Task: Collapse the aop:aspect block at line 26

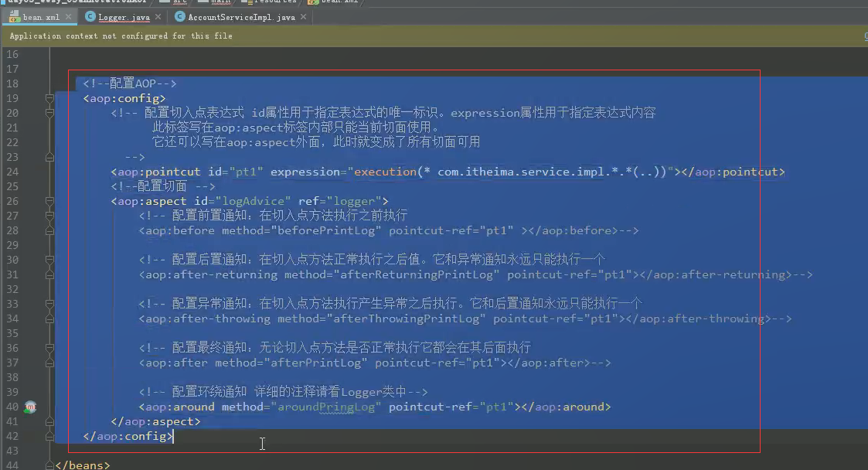Action: tap(49, 201)
